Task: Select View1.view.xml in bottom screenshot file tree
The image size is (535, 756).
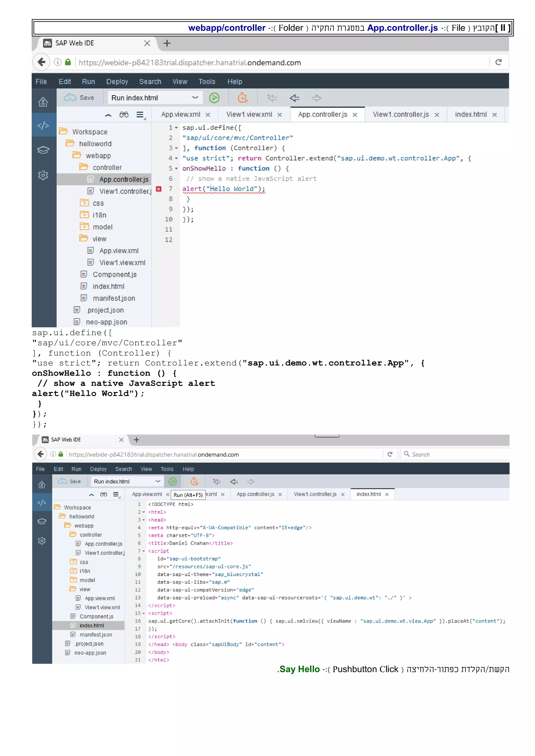Action: pyautogui.click(x=102, y=607)
